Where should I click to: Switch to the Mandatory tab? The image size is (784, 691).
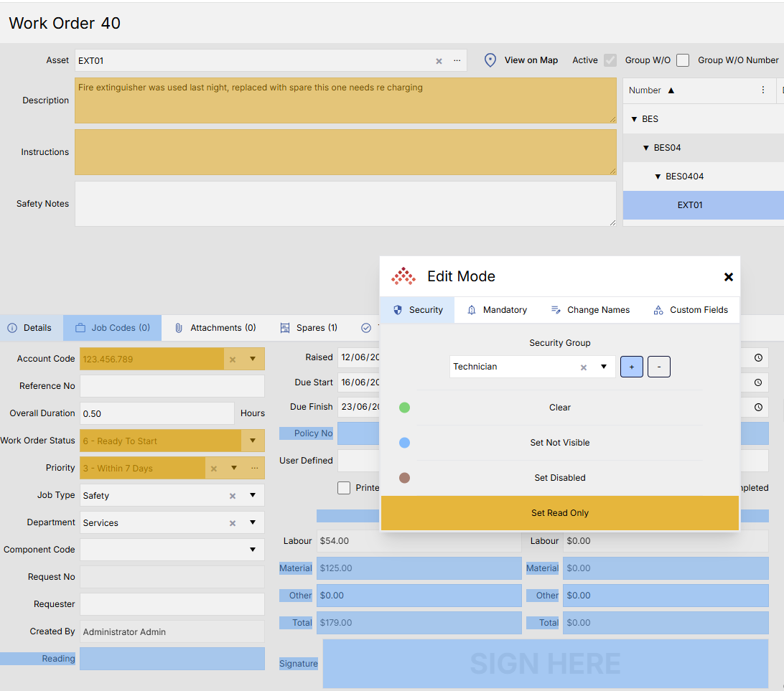pos(497,310)
